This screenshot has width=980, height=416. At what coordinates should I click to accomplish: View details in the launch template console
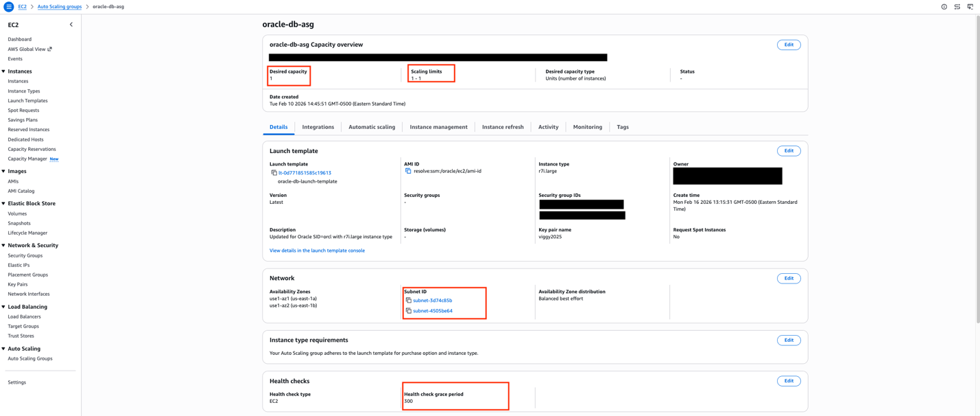coord(317,251)
